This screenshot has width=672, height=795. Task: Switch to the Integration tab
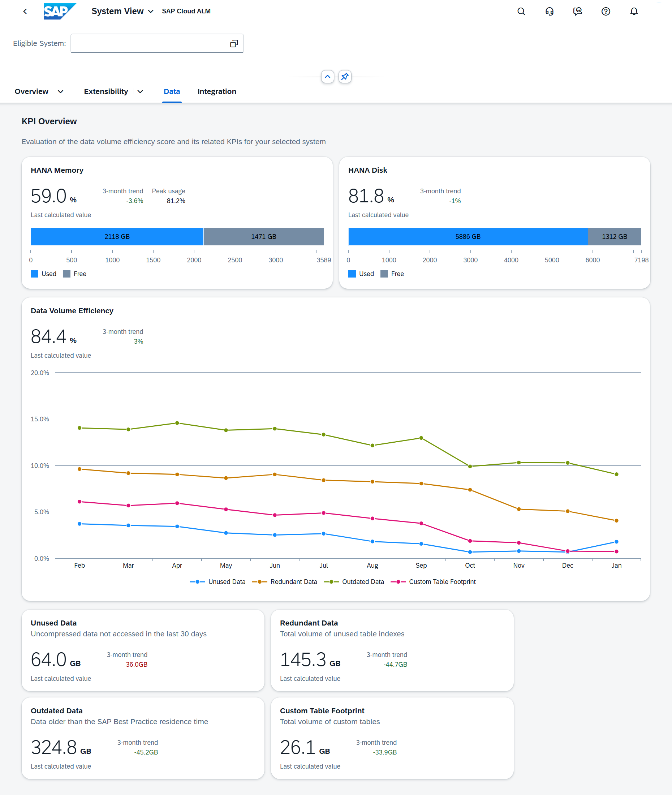(216, 91)
